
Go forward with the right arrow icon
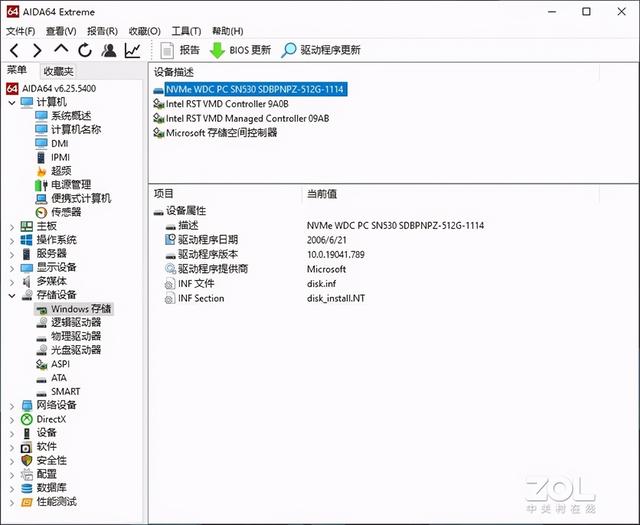click(x=38, y=51)
